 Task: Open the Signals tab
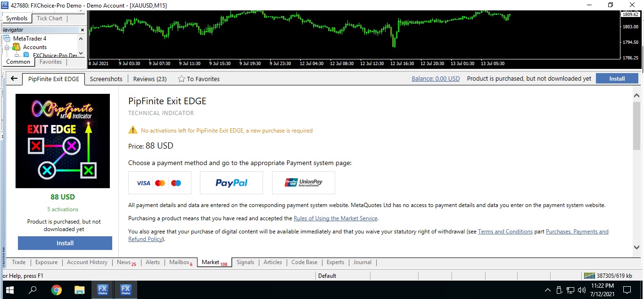pos(245,262)
